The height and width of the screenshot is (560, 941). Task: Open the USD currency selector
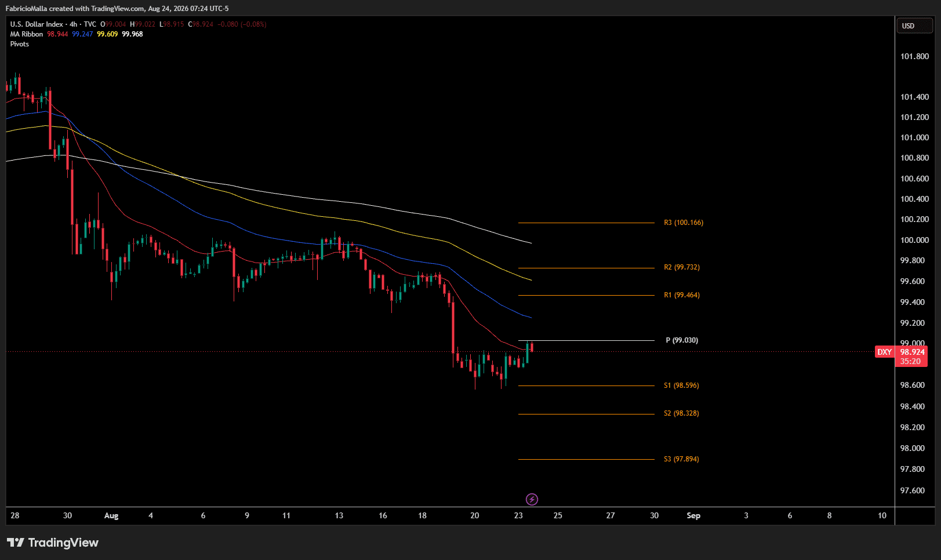[914, 26]
